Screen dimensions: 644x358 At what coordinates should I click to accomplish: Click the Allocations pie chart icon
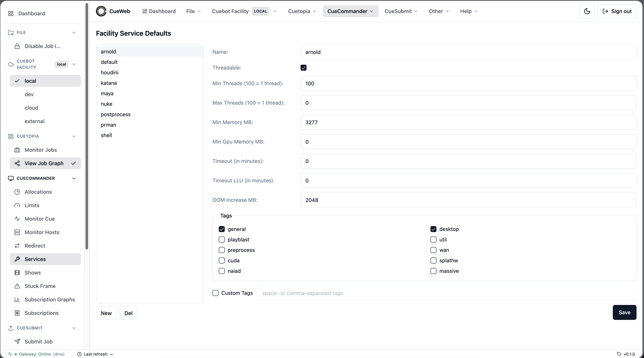pos(17,192)
